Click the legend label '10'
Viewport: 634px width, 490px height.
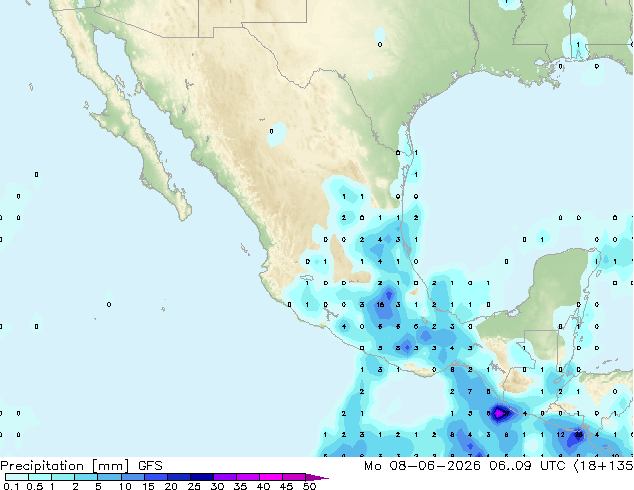tap(125, 486)
